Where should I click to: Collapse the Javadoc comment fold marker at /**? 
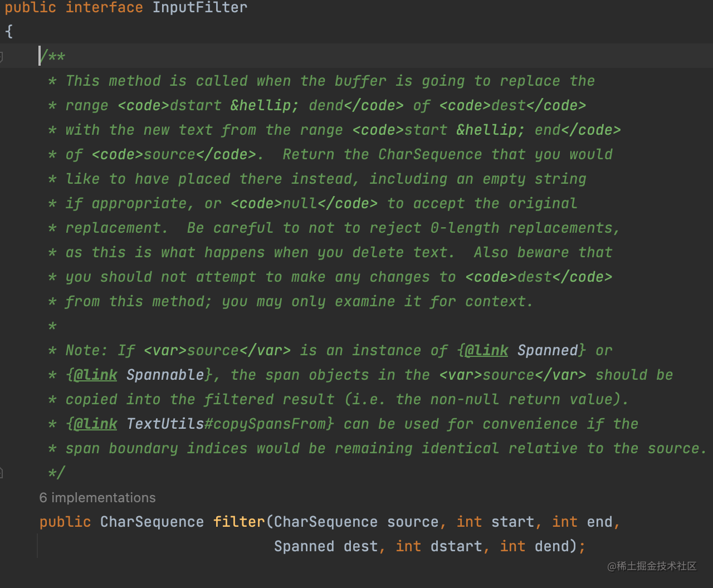(2, 56)
